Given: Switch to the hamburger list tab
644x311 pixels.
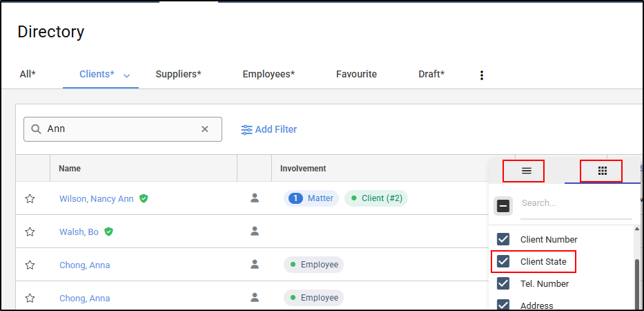Looking at the screenshot, I should [x=526, y=171].
